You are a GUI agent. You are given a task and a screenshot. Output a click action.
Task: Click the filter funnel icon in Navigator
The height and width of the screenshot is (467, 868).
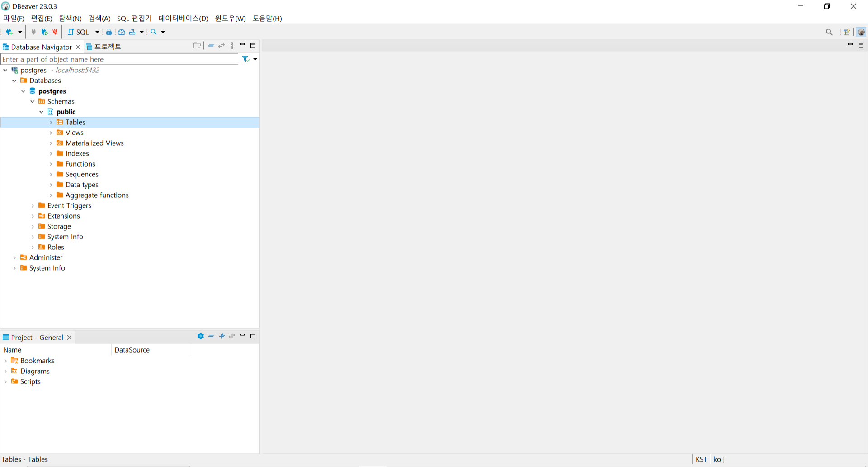[x=245, y=59]
